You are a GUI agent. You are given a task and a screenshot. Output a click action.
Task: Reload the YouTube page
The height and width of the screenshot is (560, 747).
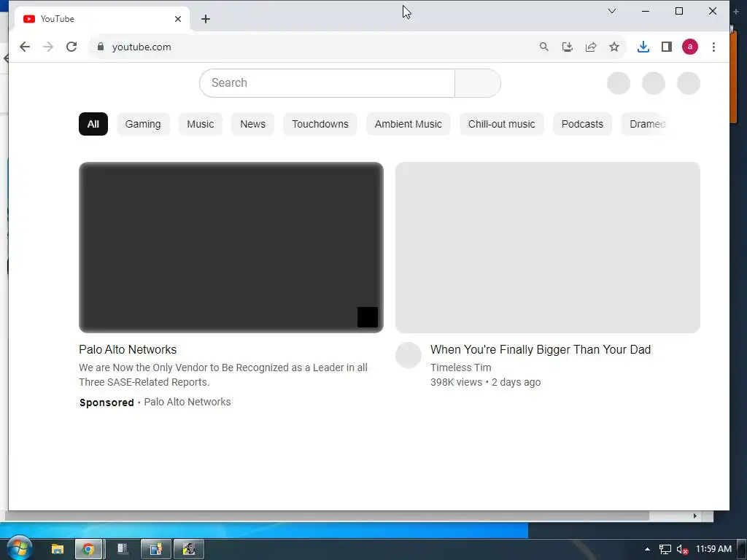(71, 47)
